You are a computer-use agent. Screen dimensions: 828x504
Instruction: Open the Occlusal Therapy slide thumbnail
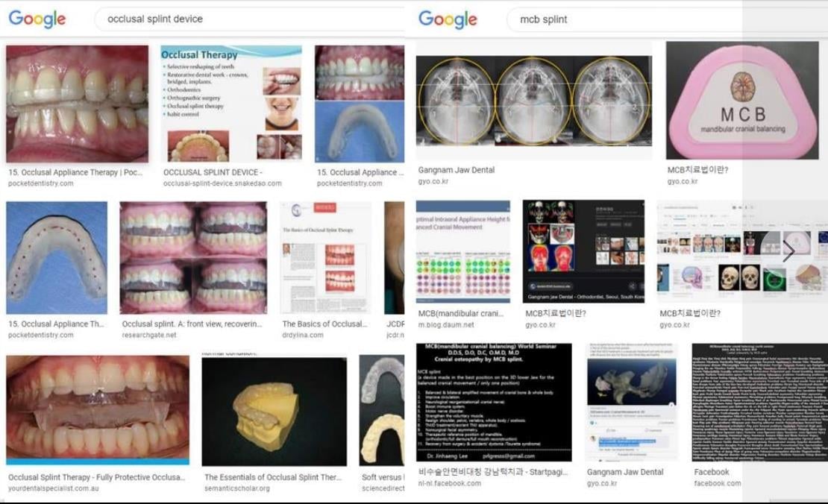[x=231, y=104]
